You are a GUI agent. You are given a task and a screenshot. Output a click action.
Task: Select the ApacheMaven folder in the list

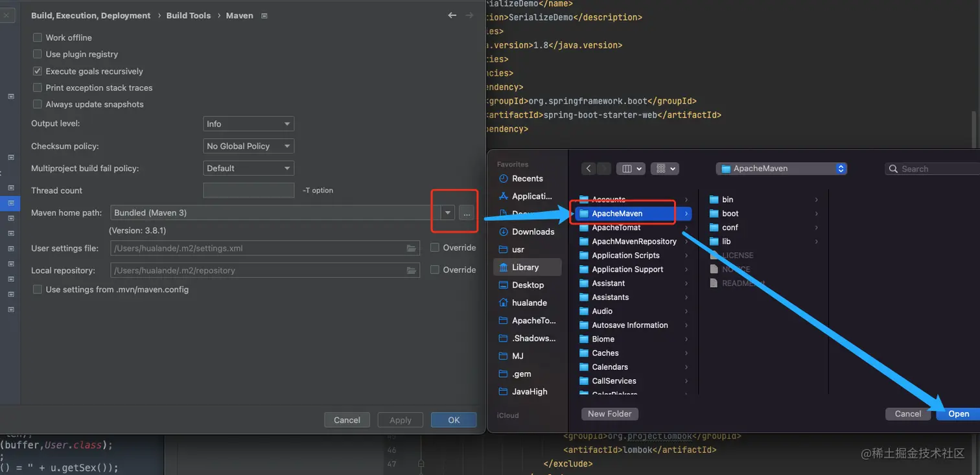[633, 213]
